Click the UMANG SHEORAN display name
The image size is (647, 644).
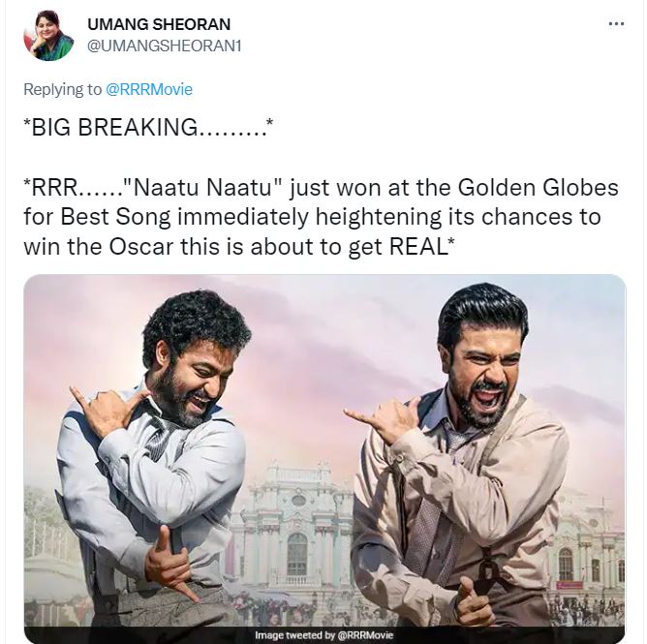pos(159,24)
